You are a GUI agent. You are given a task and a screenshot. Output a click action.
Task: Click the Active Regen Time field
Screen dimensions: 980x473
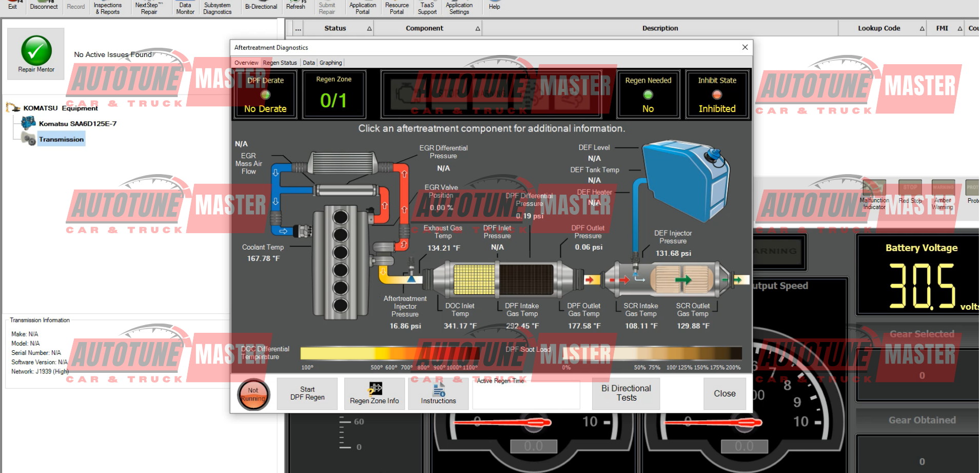click(x=526, y=394)
